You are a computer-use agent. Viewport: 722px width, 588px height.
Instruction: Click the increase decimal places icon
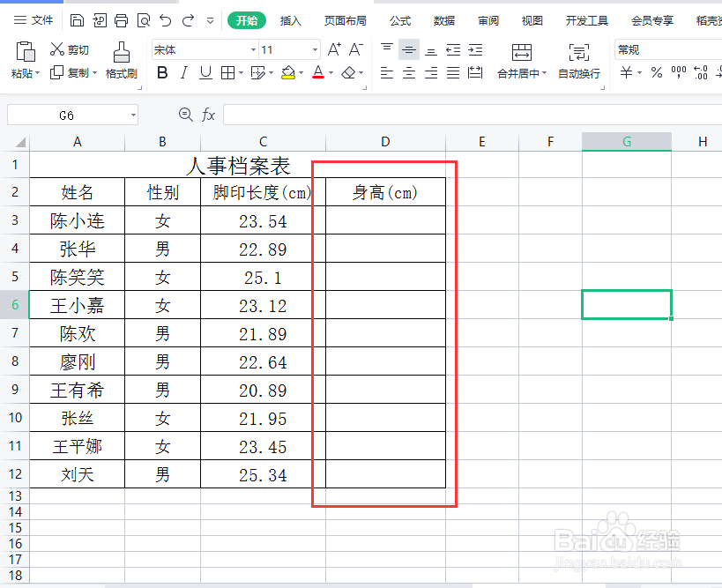[x=701, y=72]
